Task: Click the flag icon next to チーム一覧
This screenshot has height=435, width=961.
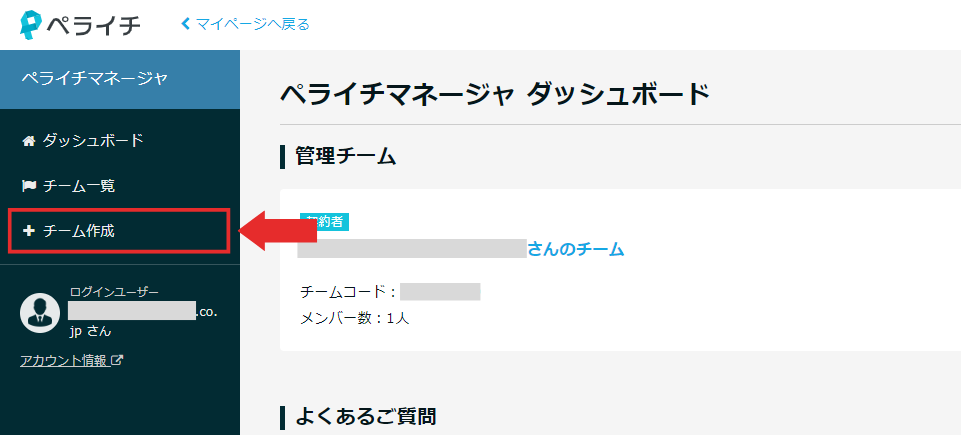Action: point(28,186)
